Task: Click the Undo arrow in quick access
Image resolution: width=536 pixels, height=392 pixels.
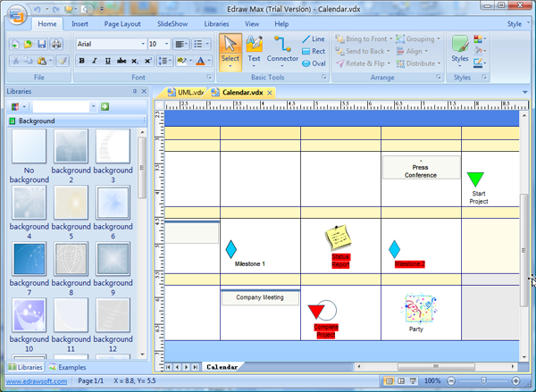Action: click(37, 9)
